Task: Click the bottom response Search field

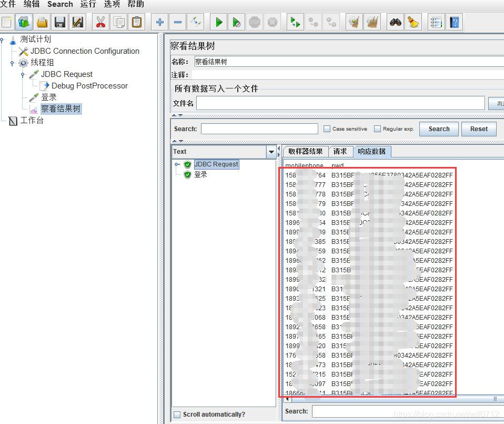Action: [408, 411]
